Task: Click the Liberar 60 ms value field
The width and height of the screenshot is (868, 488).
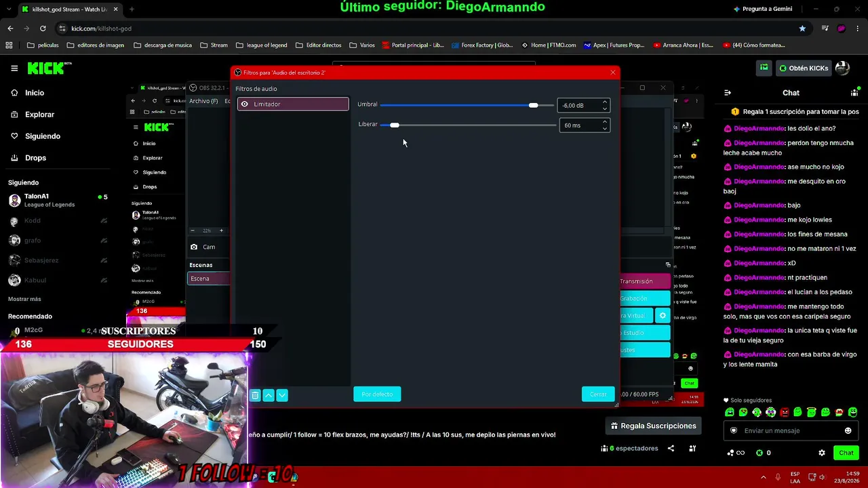Action: [579, 125]
